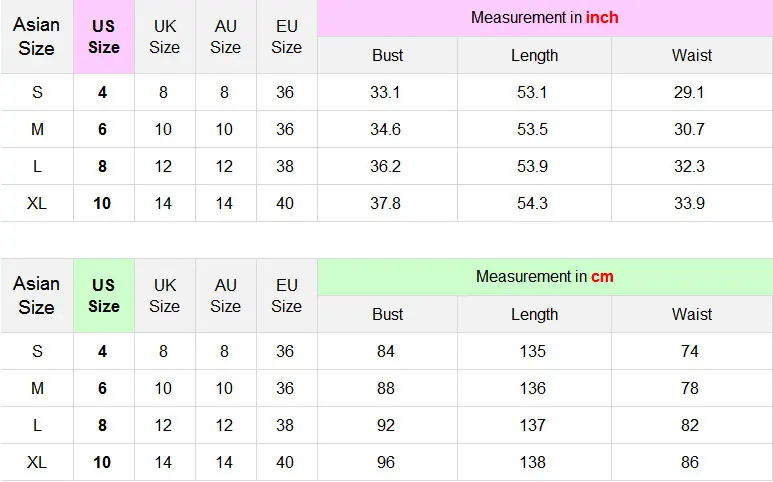
Task: Select XL row label in inch table
Action: 37,203
